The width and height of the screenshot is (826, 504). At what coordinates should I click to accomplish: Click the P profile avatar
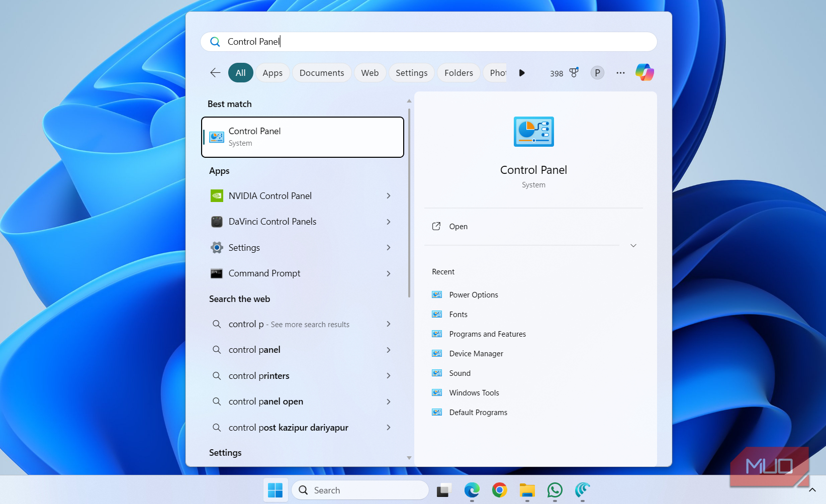click(x=597, y=73)
